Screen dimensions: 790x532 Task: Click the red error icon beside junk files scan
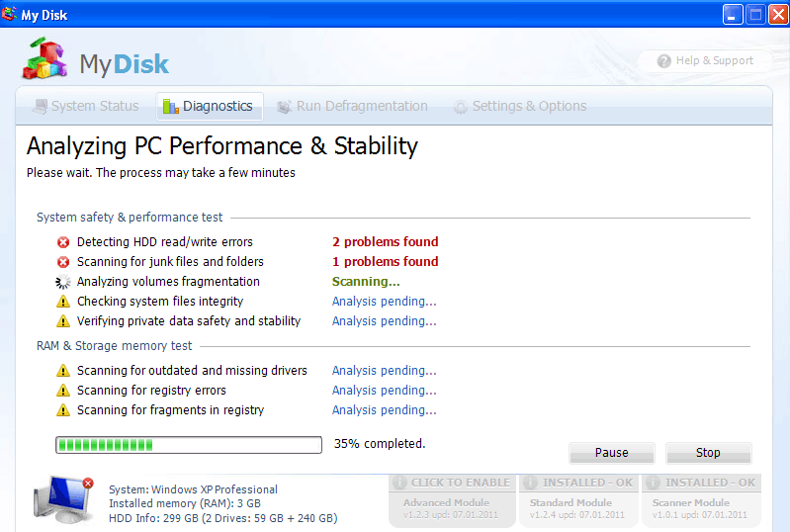(x=63, y=262)
